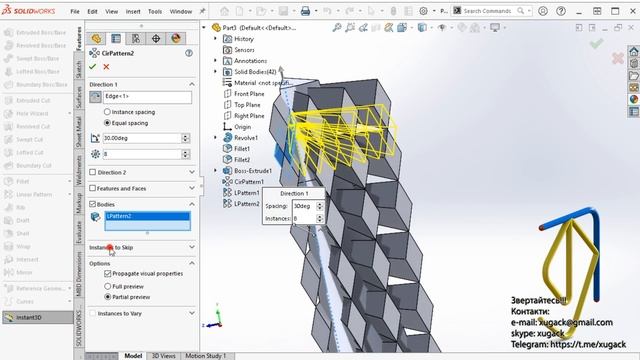The width and height of the screenshot is (640, 360).
Task: Open the DisplayManager tab icon
Action: (176, 39)
